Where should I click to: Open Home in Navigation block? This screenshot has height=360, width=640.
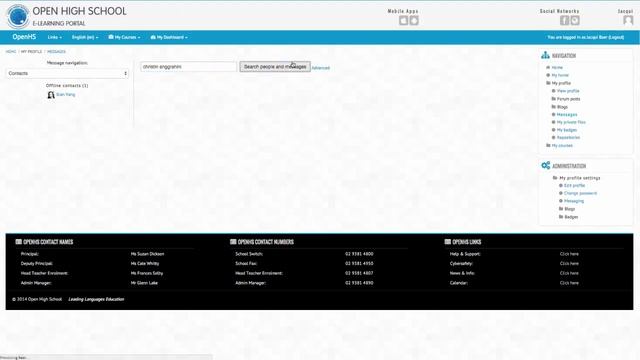557,68
